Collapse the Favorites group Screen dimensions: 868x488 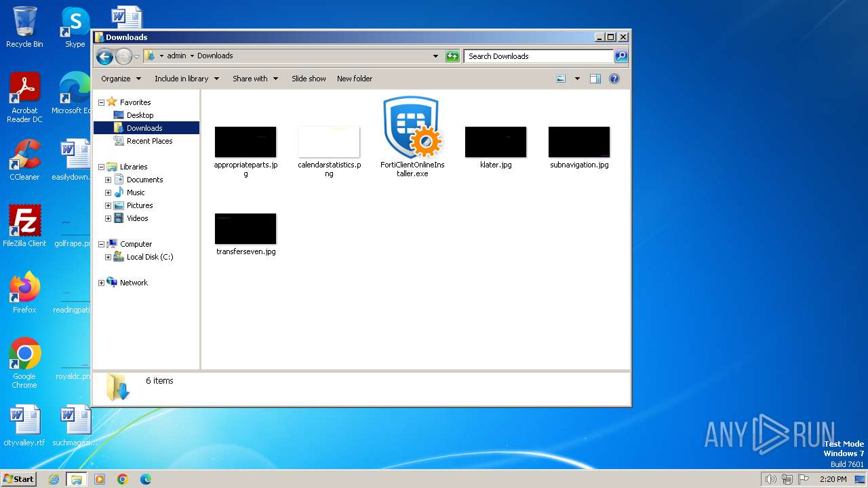click(x=101, y=102)
